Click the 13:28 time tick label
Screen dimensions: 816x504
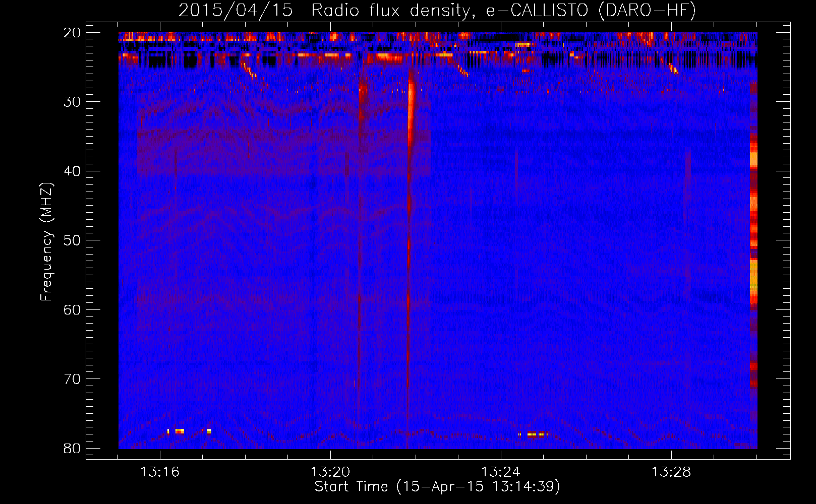point(671,472)
